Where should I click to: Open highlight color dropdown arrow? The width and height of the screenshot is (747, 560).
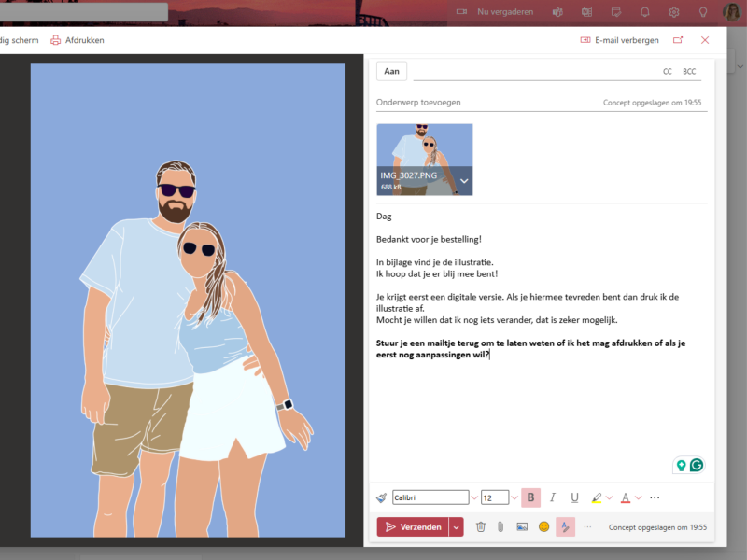610,497
